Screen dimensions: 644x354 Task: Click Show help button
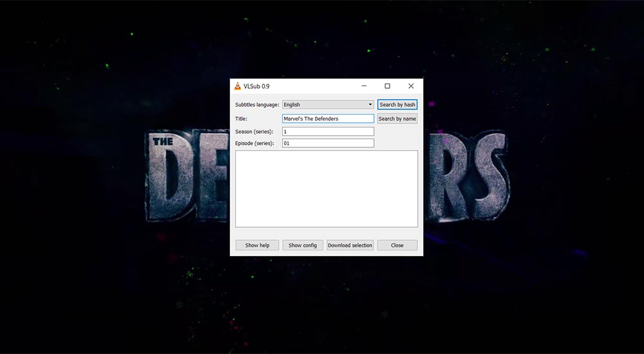tap(257, 245)
